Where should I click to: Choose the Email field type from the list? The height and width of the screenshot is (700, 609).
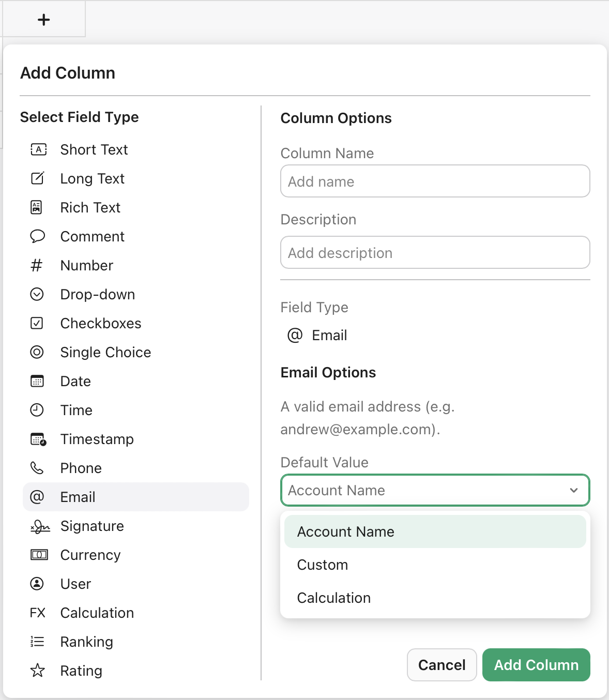click(78, 497)
